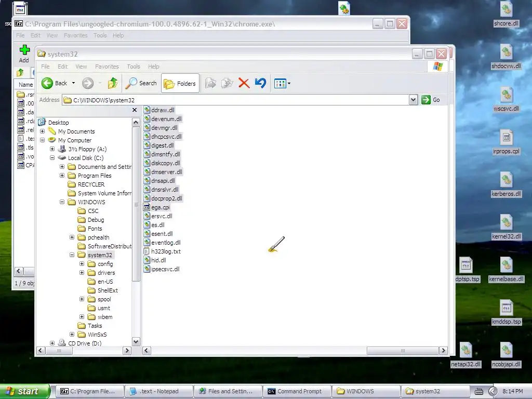
Task: Click the Forward arrow in system32 toolbar
Action: [88, 83]
